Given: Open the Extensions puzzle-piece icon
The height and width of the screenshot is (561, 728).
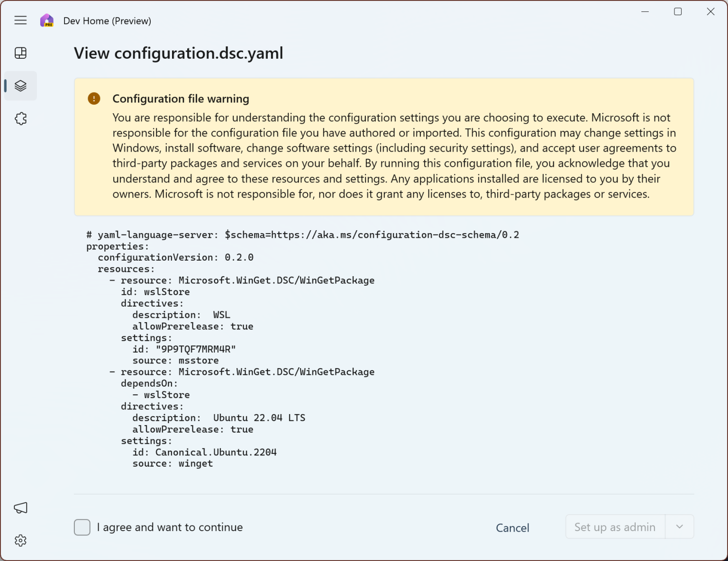Looking at the screenshot, I should (20, 118).
